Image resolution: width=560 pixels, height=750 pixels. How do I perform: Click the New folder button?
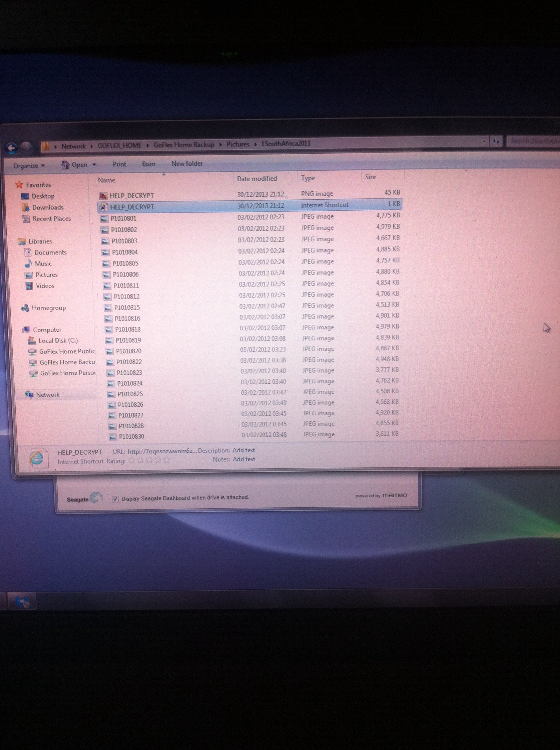pos(187,163)
